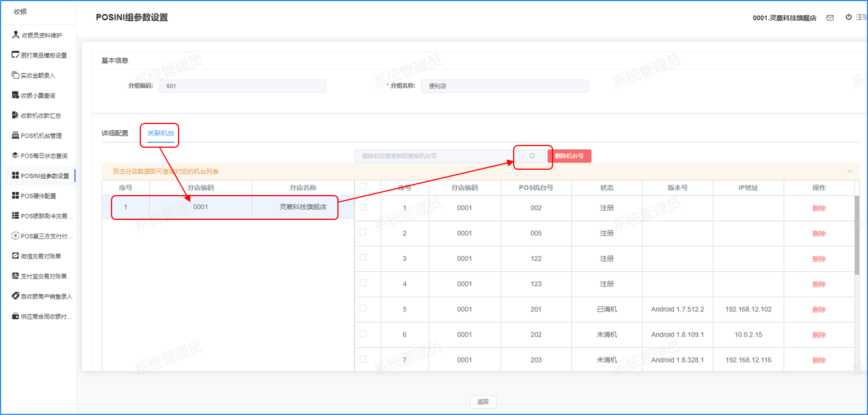Viewport: 868px width, 415px height.
Task: Click the 支付宝交易对账单 sidebar icon
Action: (16, 276)
